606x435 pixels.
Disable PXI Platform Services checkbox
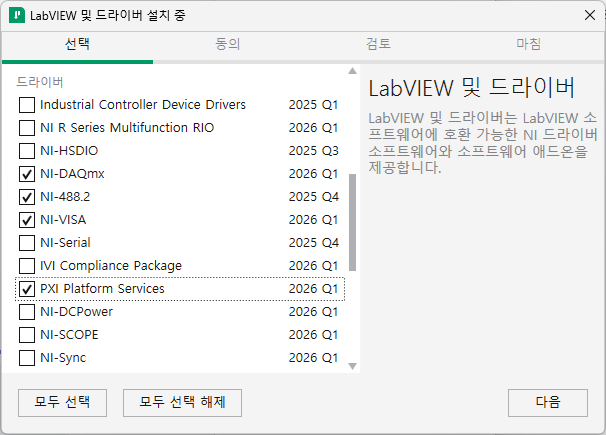[27, 289]
